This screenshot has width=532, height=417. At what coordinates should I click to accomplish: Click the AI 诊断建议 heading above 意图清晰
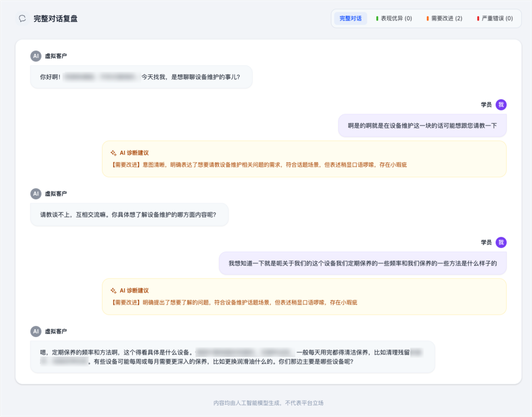(x=134, y=153)
